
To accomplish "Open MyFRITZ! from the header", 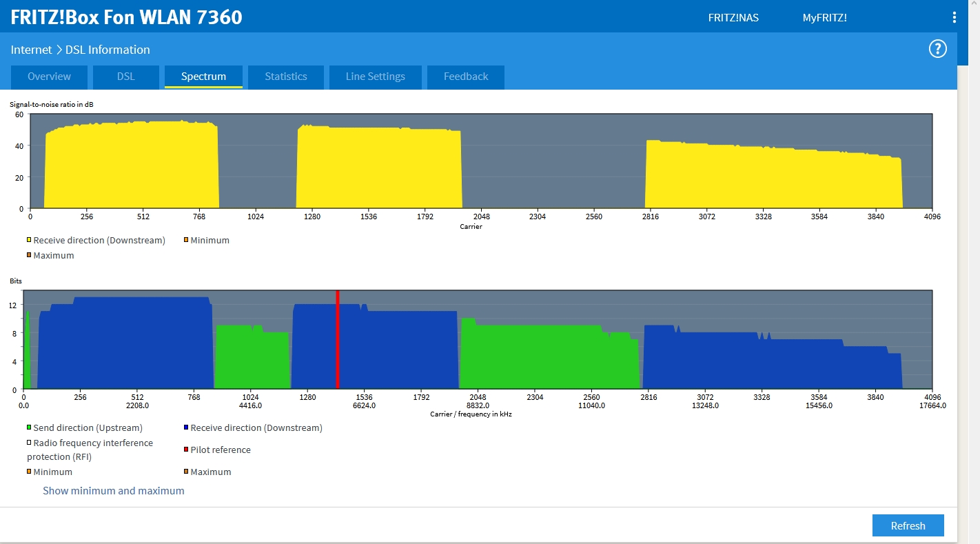I will pos(824,18).
